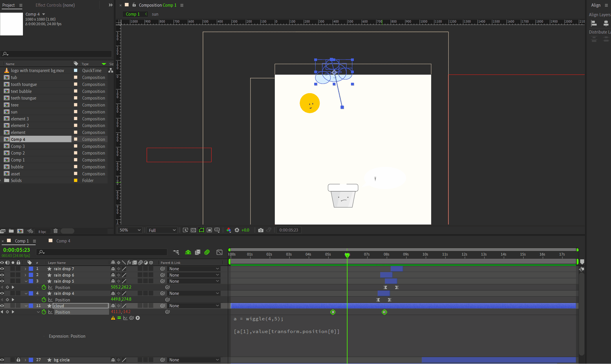Viewport: 611px width, 364px height.
Task: Enable motion blur for all layers
Action: pos(207,252)
